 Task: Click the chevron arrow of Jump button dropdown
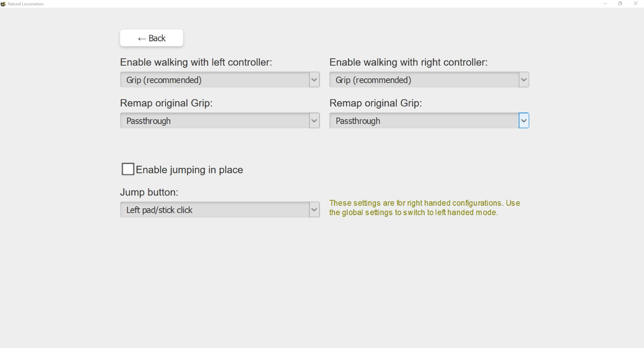click(314, 210)
